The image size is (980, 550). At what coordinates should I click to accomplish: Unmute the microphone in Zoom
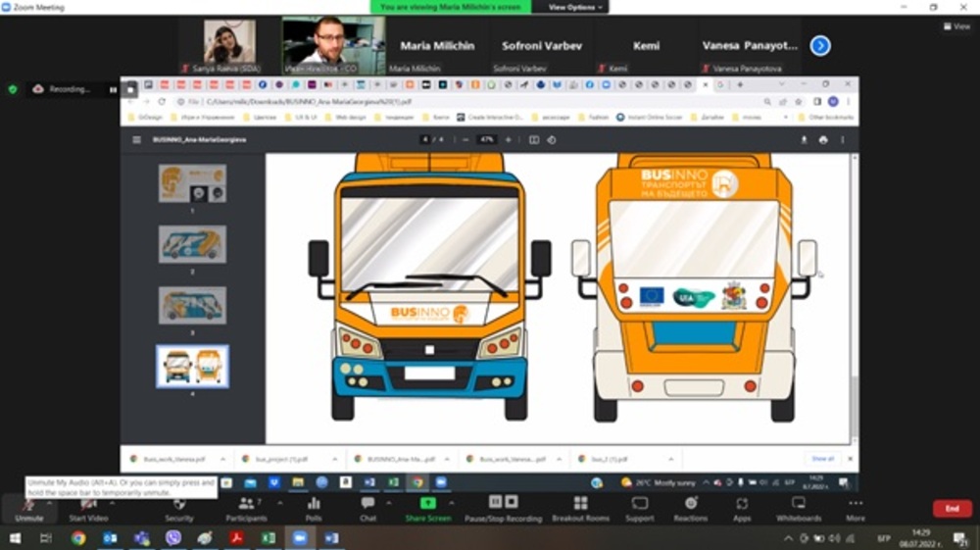(x=28, y=509)
